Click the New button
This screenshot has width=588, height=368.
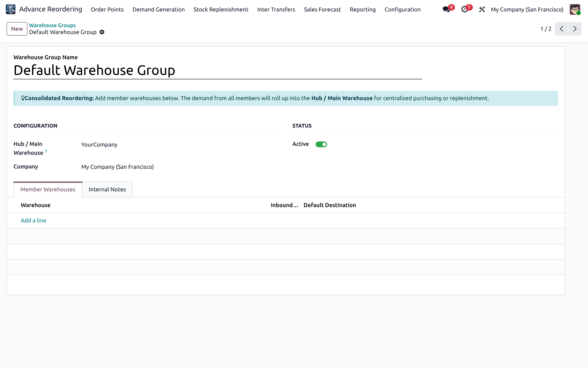[17, 29]
